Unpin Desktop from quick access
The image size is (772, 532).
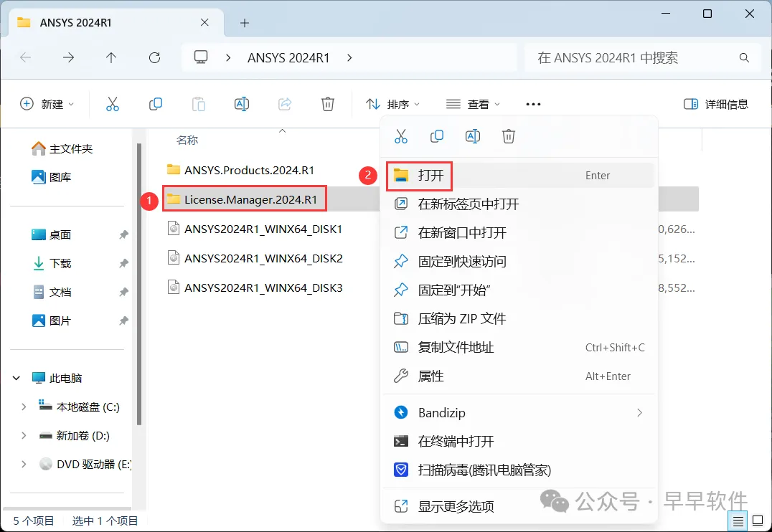pos(123,234)
